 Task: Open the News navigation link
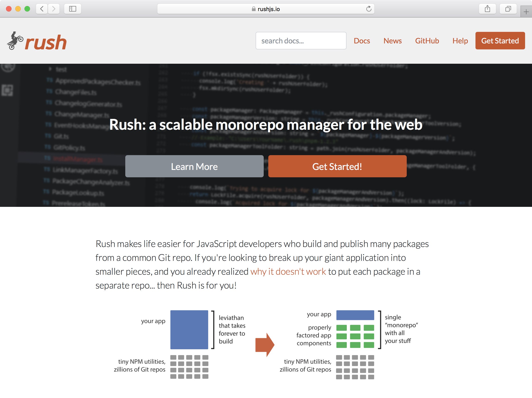point(392,41)
